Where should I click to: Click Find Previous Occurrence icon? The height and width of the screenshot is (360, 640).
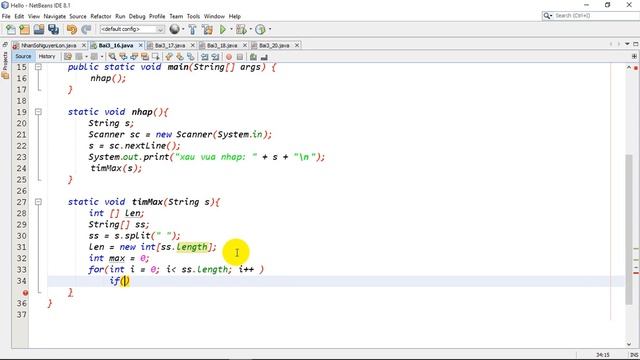coord(123,56)
